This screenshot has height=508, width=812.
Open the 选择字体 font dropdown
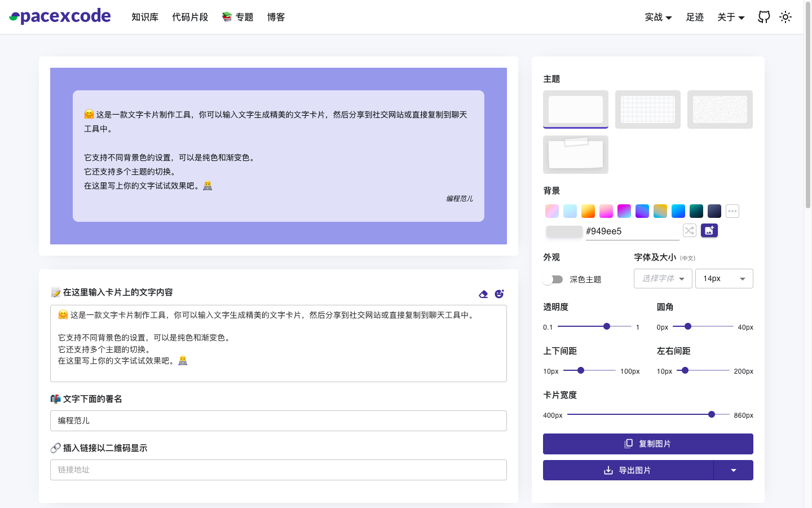point(663,278)
